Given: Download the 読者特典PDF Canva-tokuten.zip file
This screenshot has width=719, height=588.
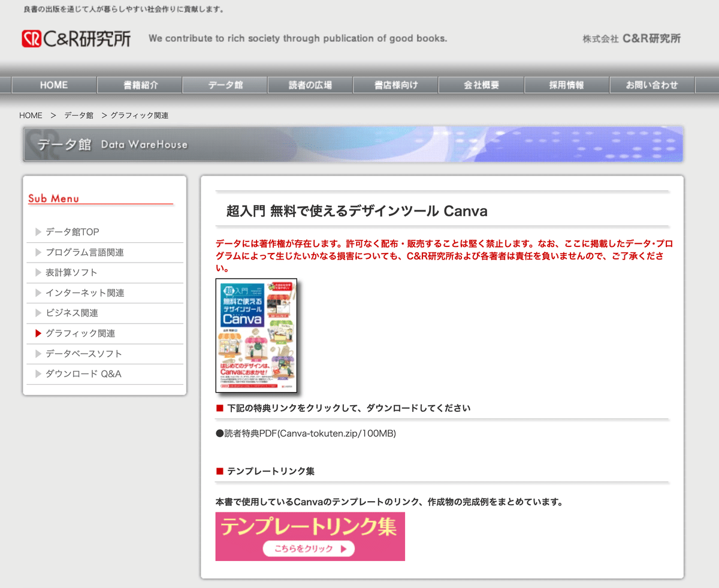Looking at the screenshot, I should (306, 433).
